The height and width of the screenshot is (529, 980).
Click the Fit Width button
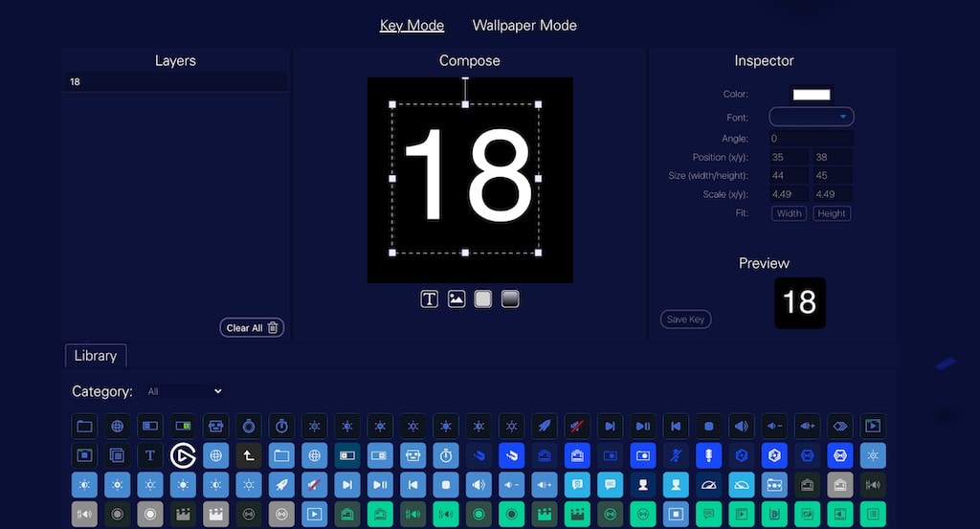coord(789,213)
